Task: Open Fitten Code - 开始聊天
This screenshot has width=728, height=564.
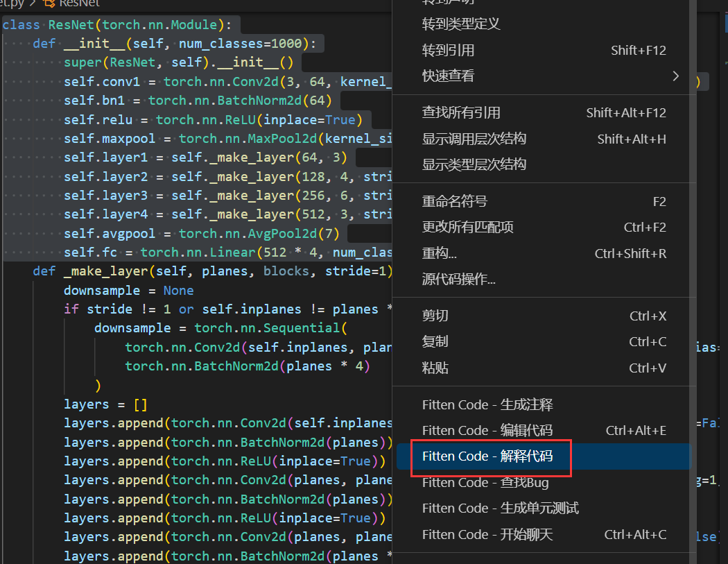Action: (487, 535)
